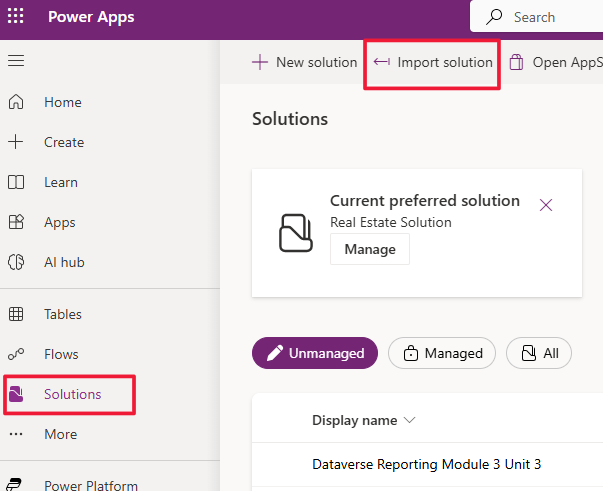Click the pencil icon on Unmanaged
Image resolution: width=603 pixels, height=491 pixels.
coord(275,353)
